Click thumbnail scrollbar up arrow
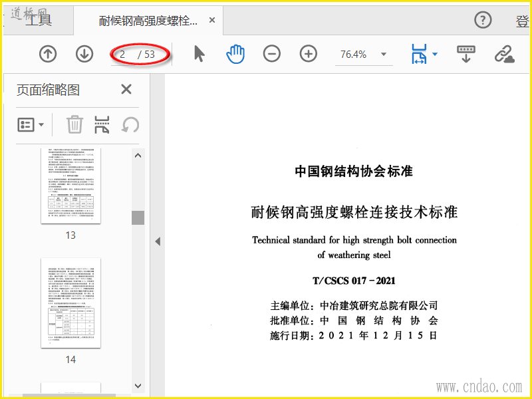Image resolution: width=532 pixels, height=399 pixels. [x=138, y=156]
